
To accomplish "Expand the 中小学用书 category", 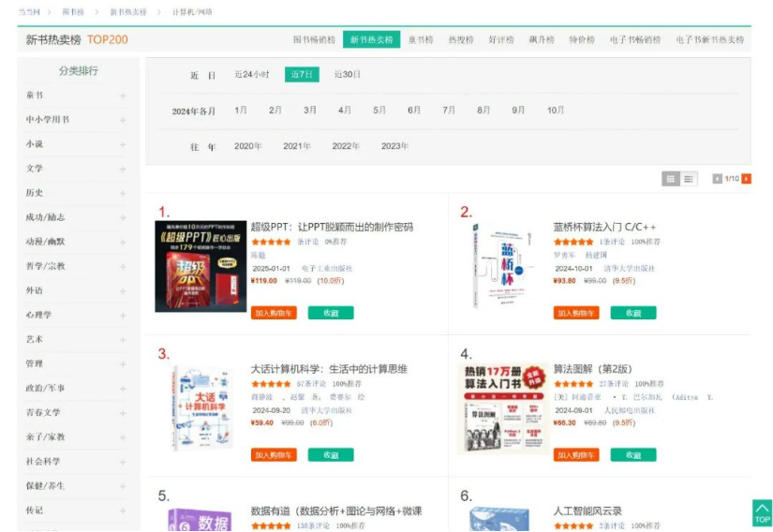I will coord(122,120).
